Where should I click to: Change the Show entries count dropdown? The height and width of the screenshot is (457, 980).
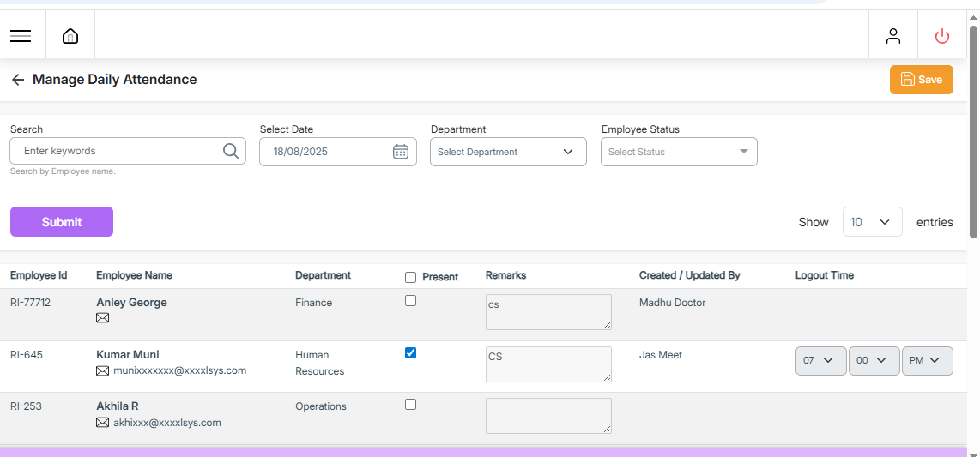tap(872, 222)
